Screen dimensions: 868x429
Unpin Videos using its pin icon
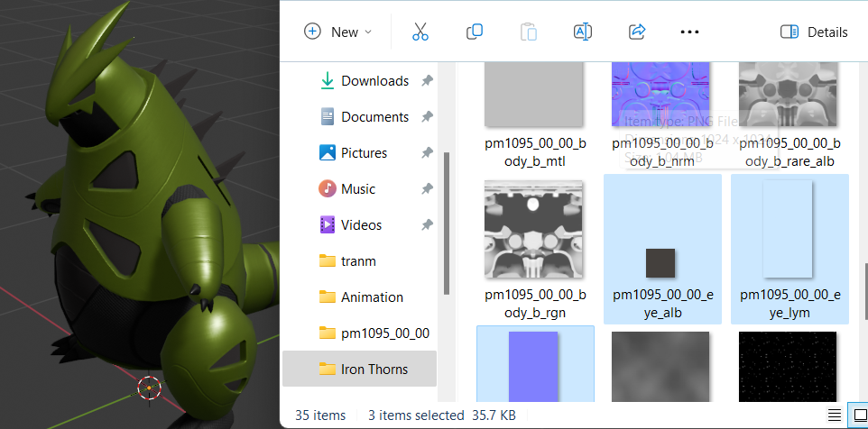(427, 225)
